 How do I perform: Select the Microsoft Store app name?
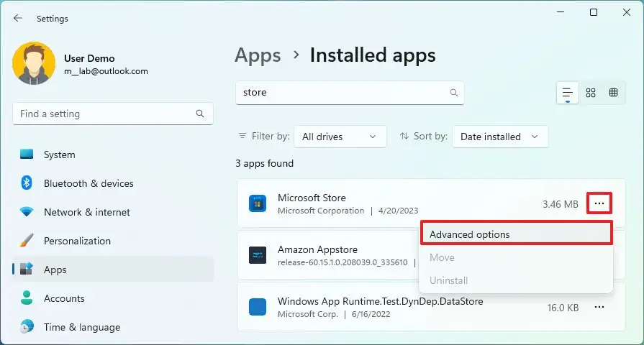click(x=312, y=198)
